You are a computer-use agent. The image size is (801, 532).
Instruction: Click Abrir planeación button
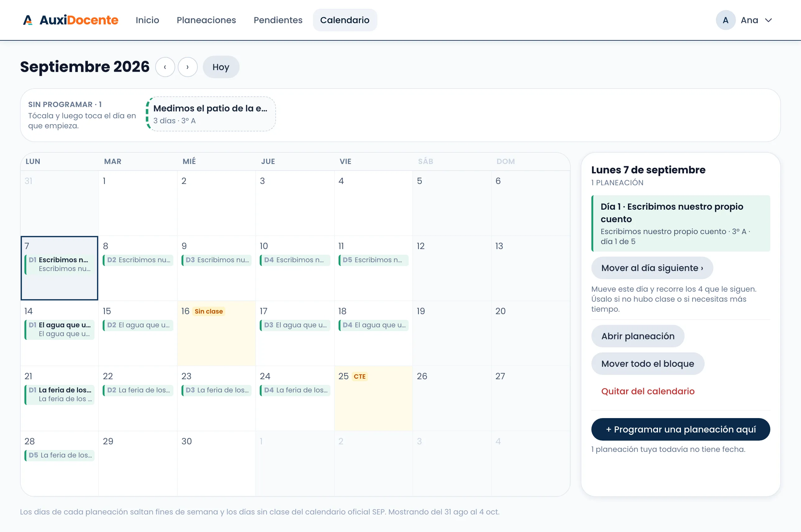coord(637,336)
